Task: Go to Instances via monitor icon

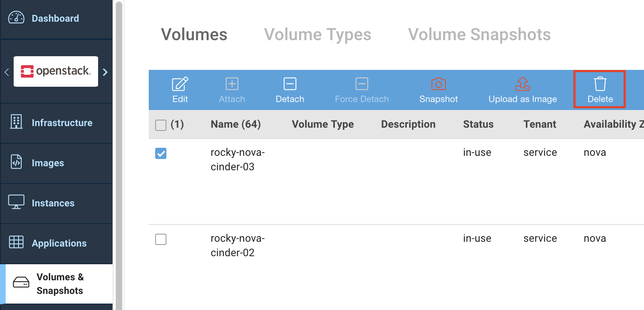Action: point(16,202)
